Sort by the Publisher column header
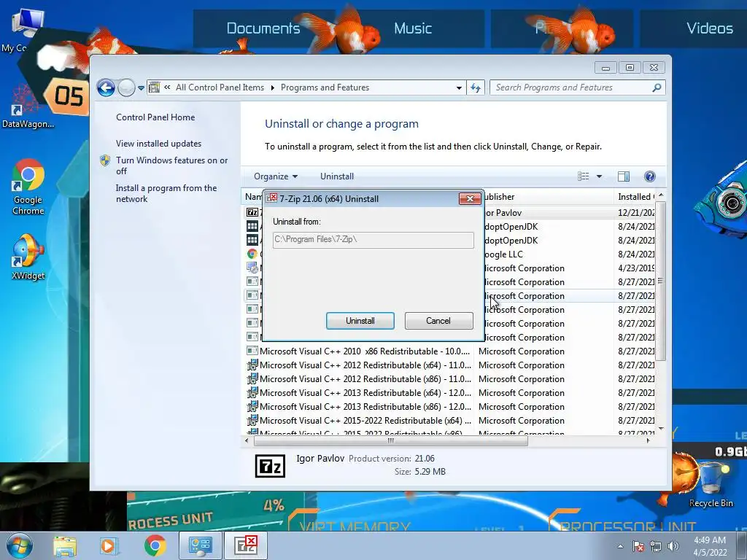Screen dimensions: 747x560 [549, 197]
